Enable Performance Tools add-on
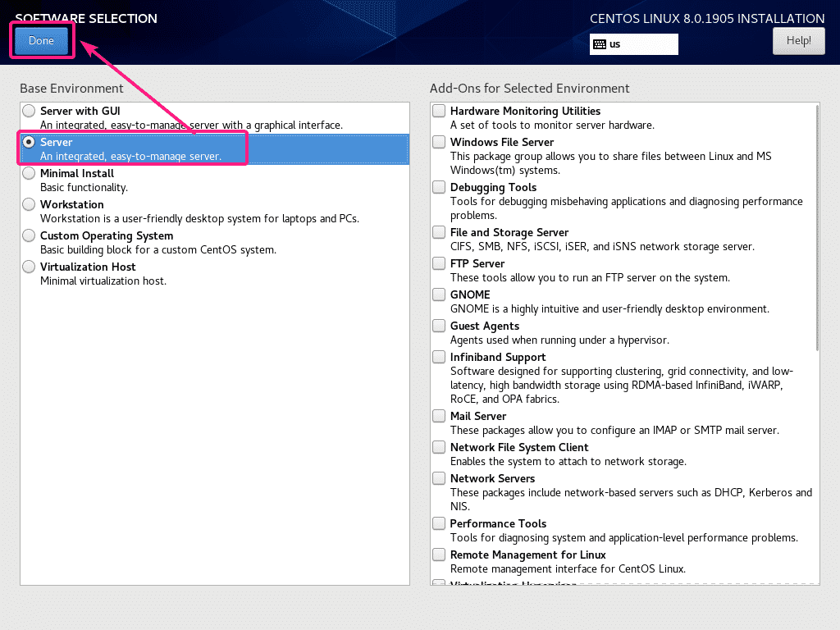Screen dimensions: 840x630 pos(440,523)
